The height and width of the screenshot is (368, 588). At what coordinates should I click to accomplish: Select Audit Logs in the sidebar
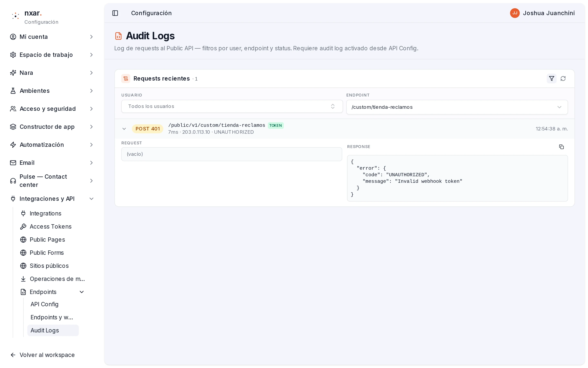click(53, 331)
